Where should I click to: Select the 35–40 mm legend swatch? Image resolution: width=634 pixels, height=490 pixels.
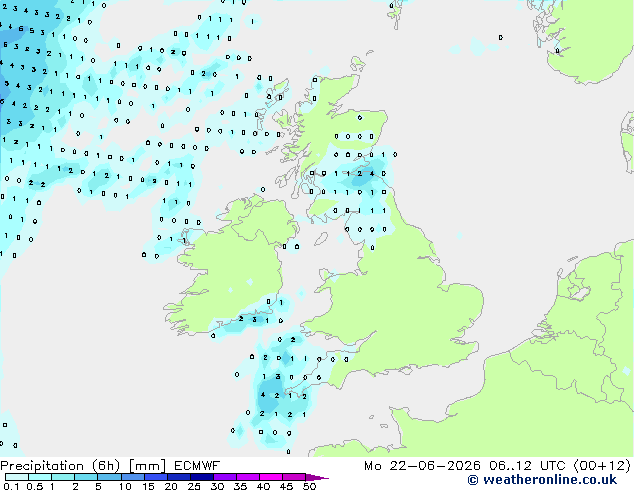tap(247, 477)
